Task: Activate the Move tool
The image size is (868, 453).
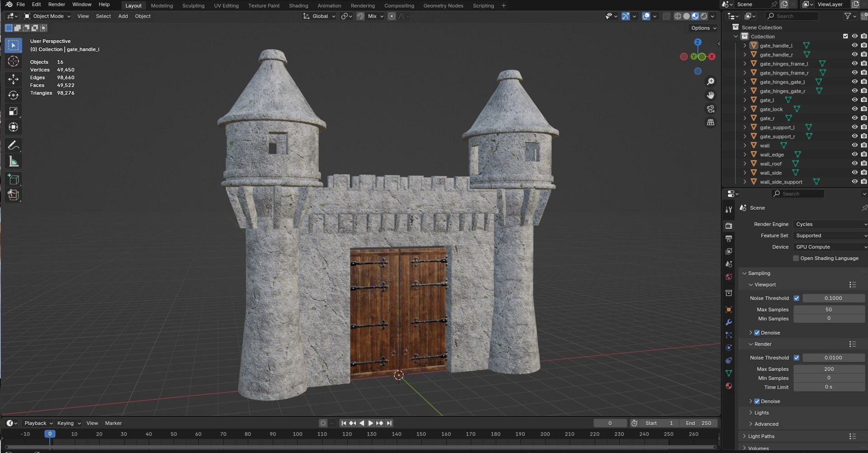Action: 13,79
